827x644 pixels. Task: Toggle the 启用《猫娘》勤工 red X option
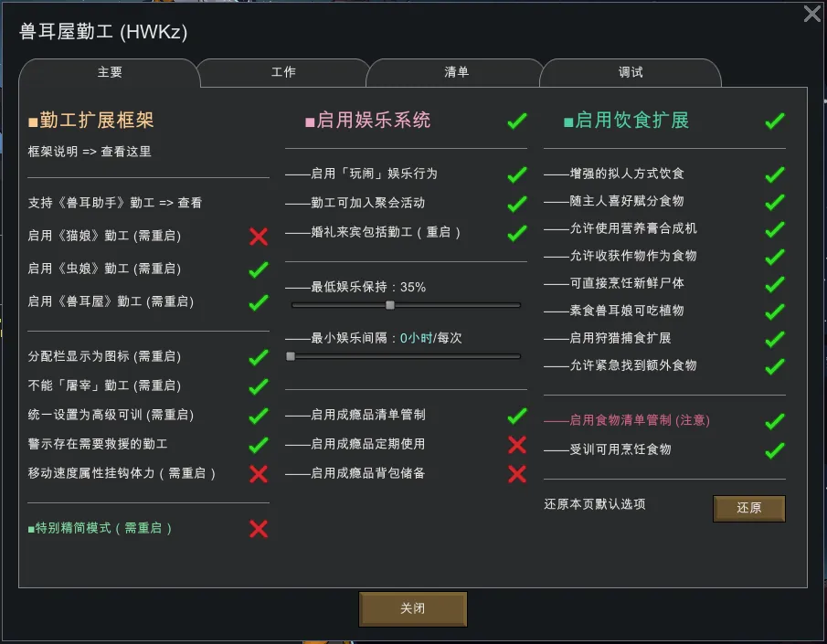(x=259, y=237)
